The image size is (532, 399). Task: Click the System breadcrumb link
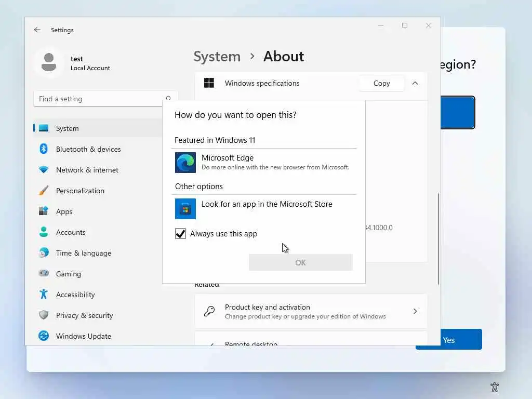click(x=217, y=56)
